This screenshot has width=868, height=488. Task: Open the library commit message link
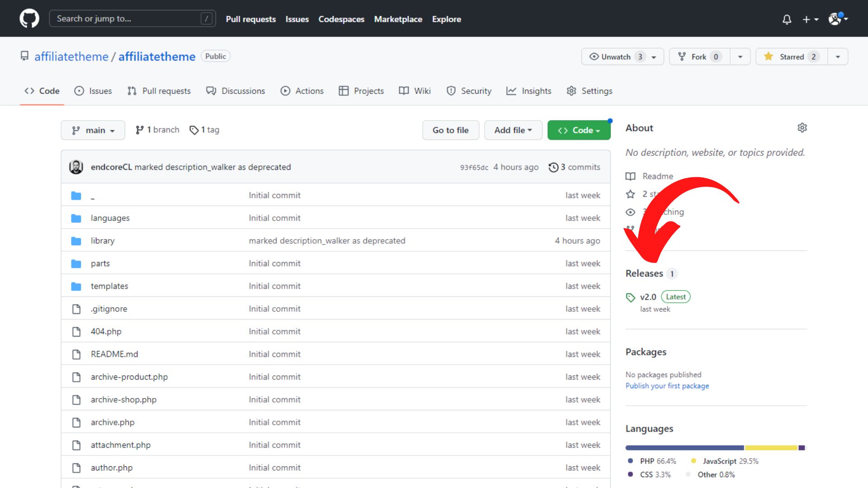click(327, 240)
